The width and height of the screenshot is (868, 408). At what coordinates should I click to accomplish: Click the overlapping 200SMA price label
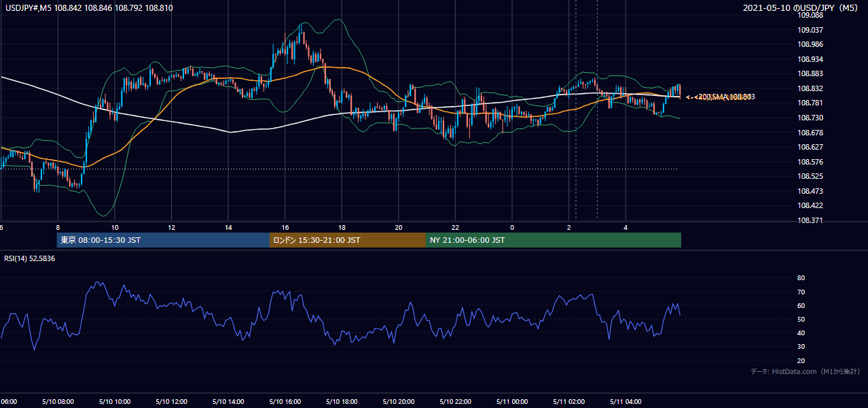[x=721, y=97]
